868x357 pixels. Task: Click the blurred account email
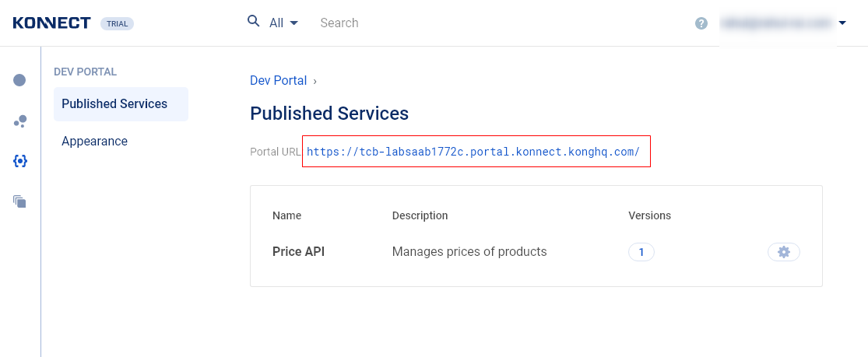coord(776,23)
